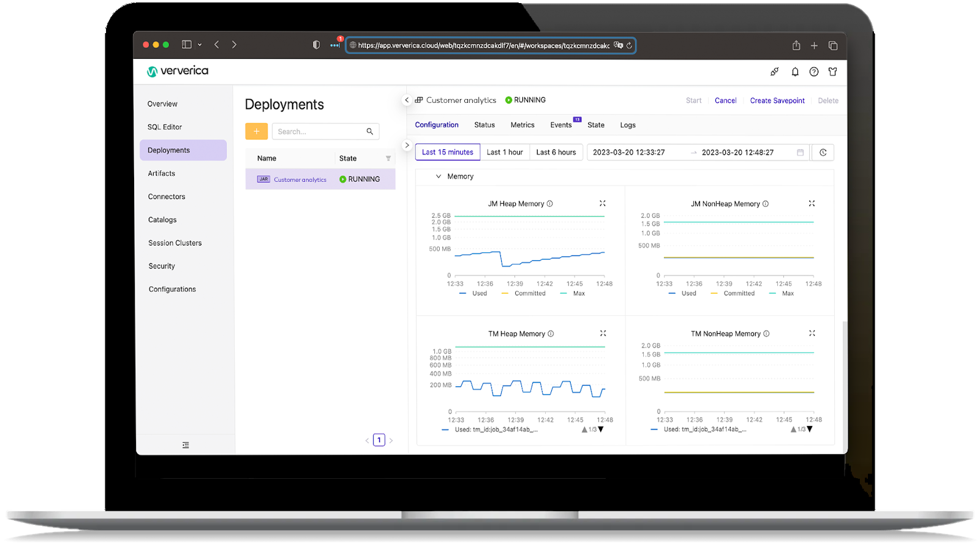This screenshot has width=980, height=551.
Task: Collapse the sidebar with the bottom icon
Action: coord(186,444)
